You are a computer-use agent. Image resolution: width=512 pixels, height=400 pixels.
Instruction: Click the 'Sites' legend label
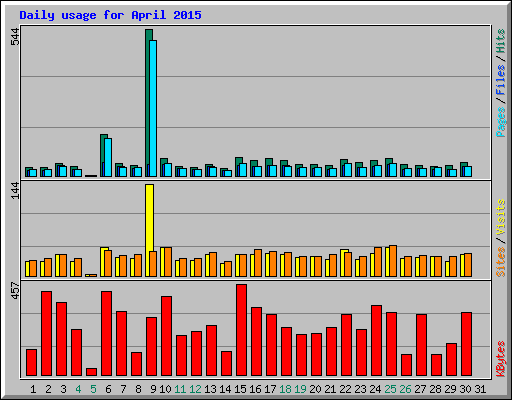pos(501,262)
